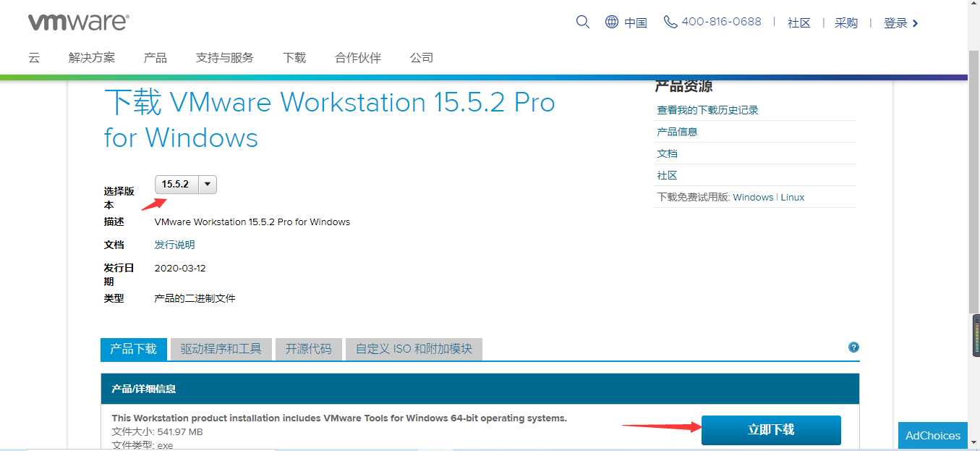Open the 产品 menu
Screen dimensions: 980x451
155,58
